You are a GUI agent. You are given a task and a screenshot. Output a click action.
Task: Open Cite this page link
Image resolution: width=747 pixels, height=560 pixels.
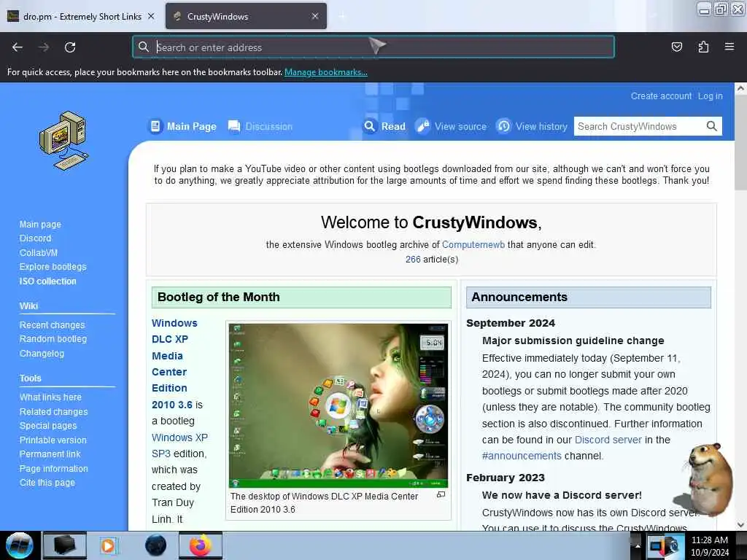[x=47, y=483]
